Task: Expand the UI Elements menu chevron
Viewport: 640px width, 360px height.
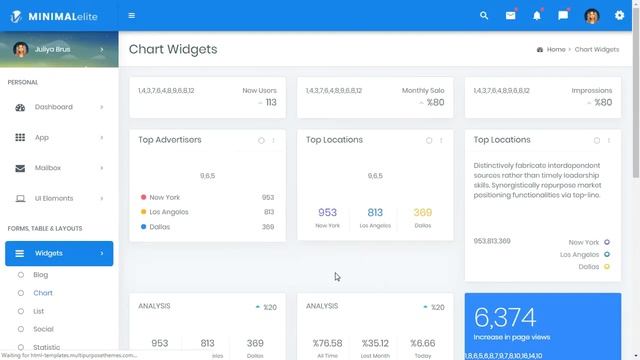Action: pos(102,198)
